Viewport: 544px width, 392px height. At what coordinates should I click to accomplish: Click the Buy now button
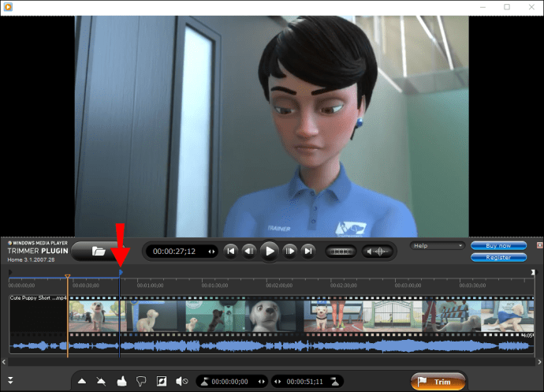point(498,246)
